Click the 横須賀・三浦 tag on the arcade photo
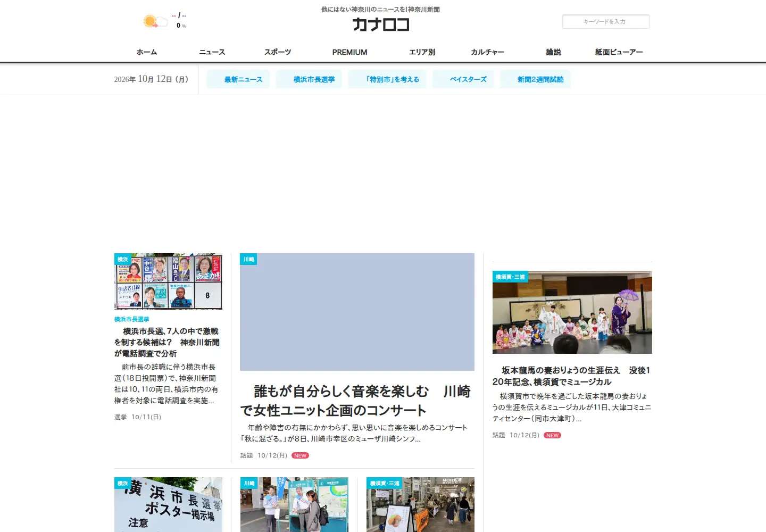Image resolution: width=766 pixels, height=532 pixels. (385, 483)
